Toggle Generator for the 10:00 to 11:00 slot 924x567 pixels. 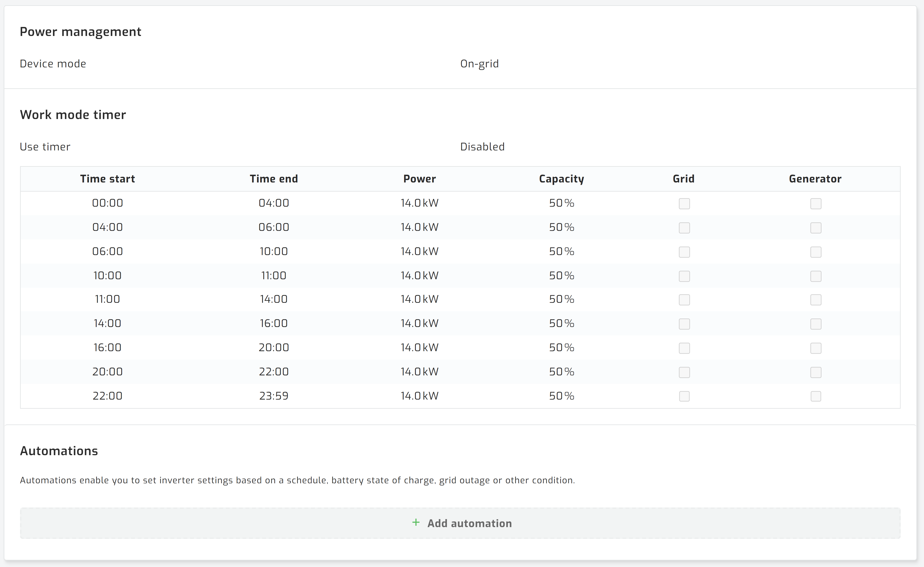(x=816, y=276)
